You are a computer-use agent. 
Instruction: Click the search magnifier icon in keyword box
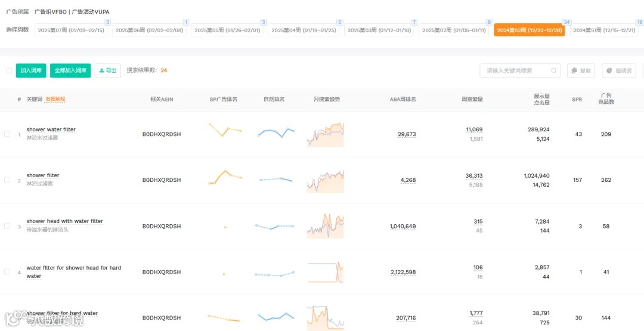click(x=554, y=70)
